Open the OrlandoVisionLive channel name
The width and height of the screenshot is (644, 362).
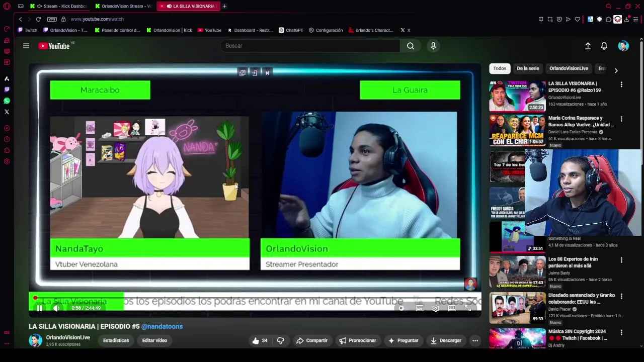68,337
